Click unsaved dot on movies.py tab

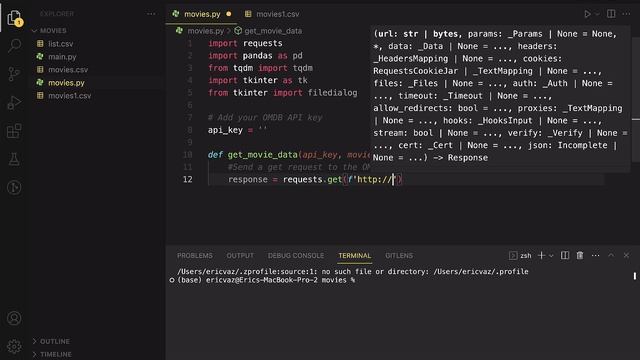[x=229, y=14]
